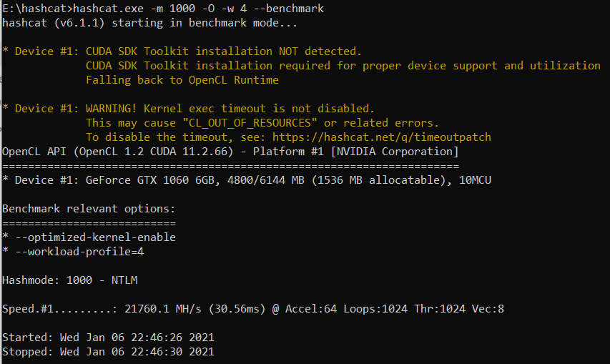Click the Kernel exec timeout warning line

click(190, 109)
